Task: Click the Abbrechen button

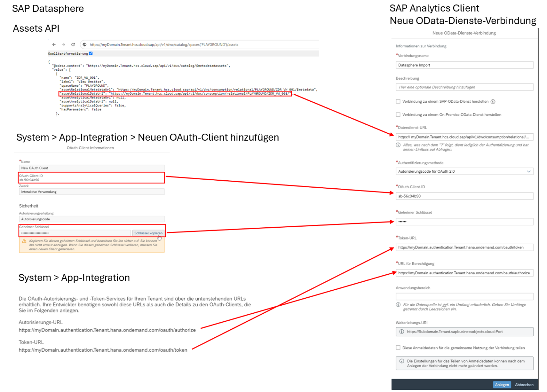Action: (x=524, y=385)
